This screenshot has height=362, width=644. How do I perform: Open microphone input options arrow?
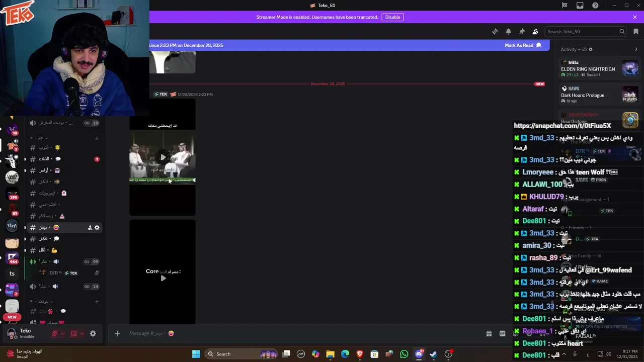point(62,333)
